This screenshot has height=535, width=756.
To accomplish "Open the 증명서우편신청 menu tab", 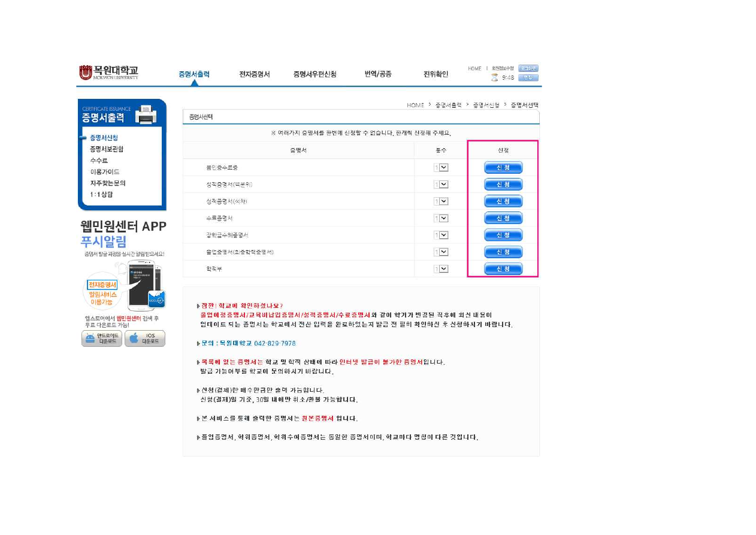I will pos(315,74).
